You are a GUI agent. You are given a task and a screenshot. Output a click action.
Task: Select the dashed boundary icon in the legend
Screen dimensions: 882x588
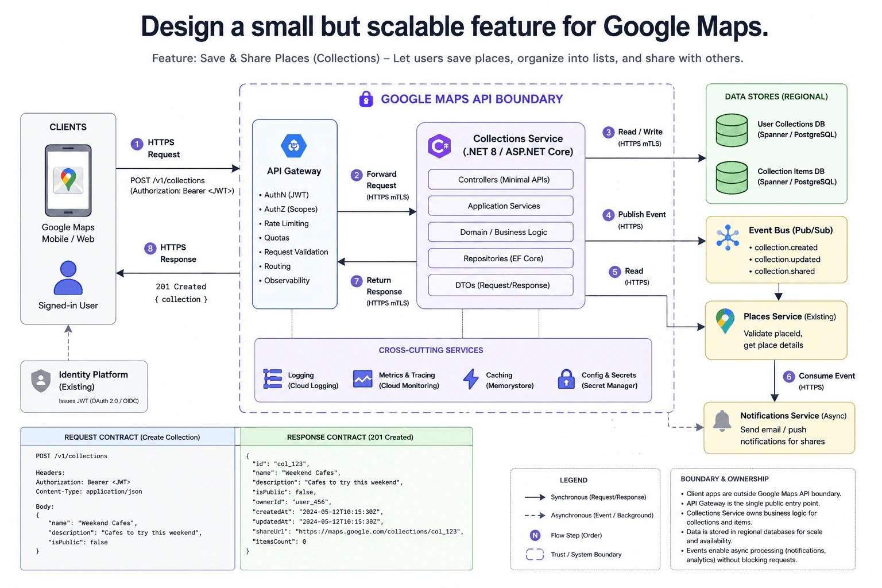[x=535, y=554]
